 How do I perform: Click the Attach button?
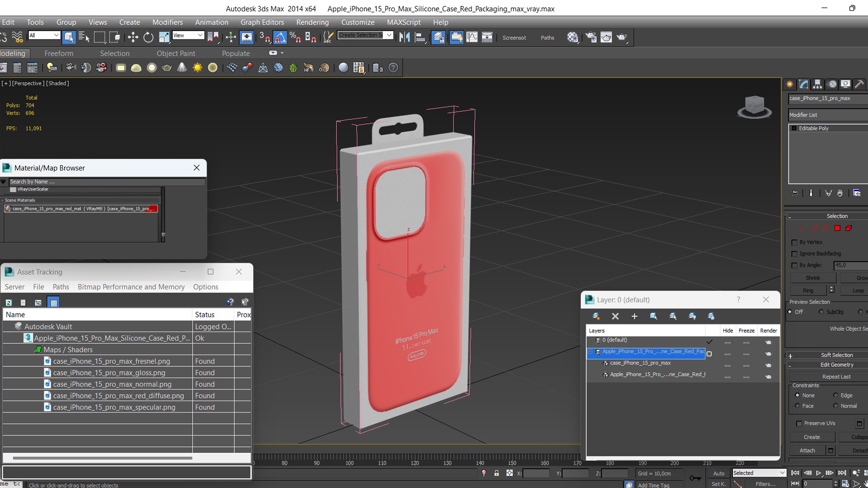(x=807, y=450)
